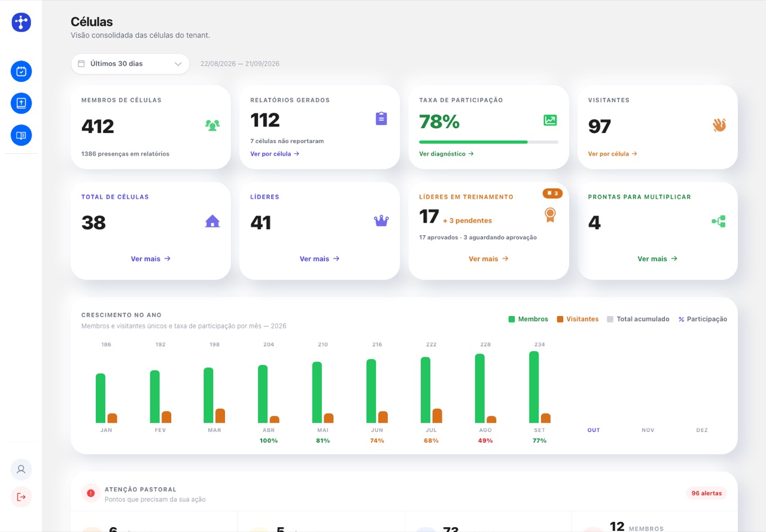The image size is (766, 532).
Task: Click the app logo in the sidebar
Action: (21, 22)
